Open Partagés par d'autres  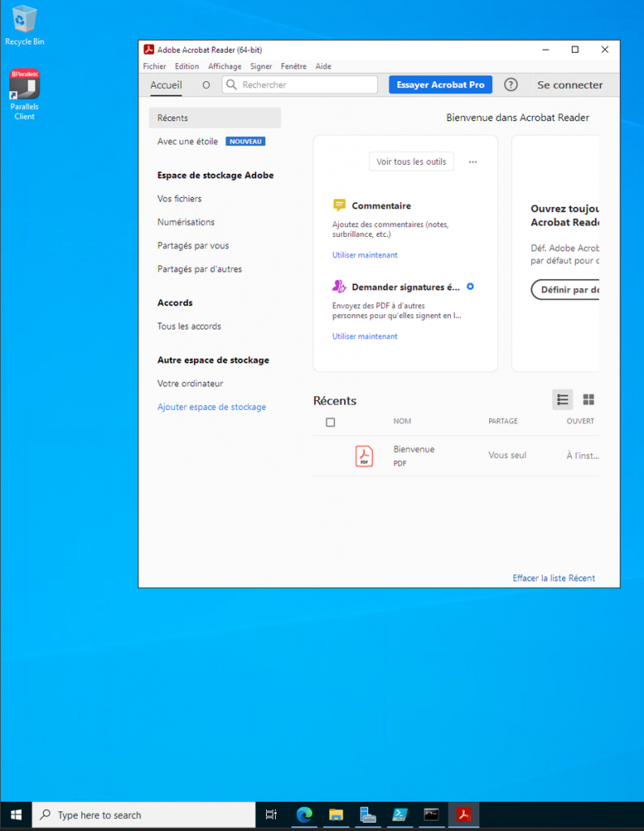point(200,269)
